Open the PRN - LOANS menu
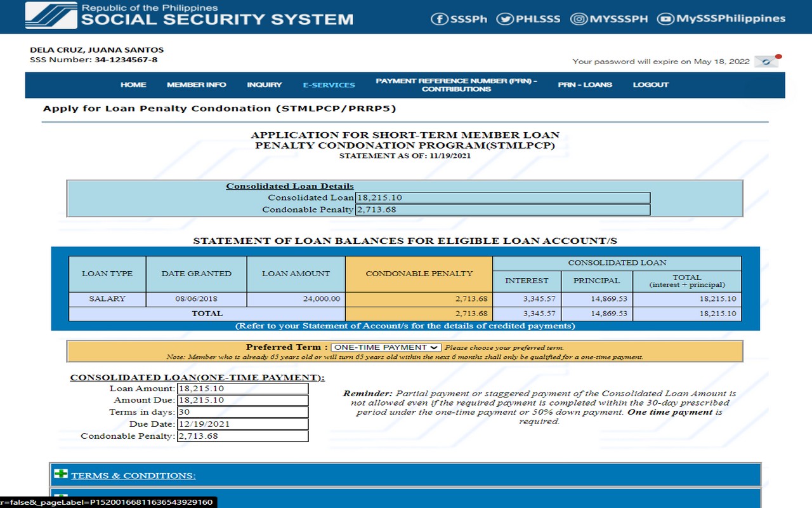The height and width of the screenshot is (508, 812). click(x=585, y=84)
